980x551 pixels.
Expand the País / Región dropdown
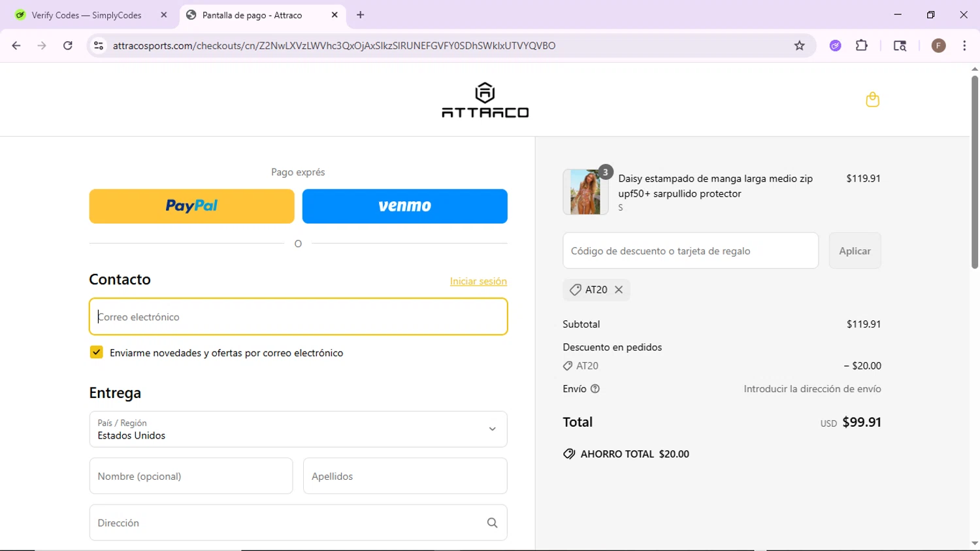[x=298, y=429]
